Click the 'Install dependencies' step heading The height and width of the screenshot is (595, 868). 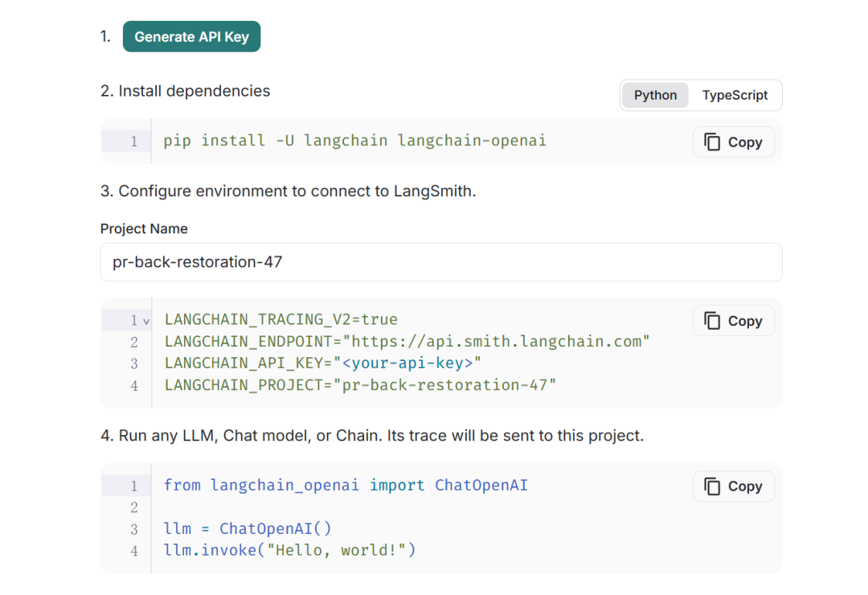[185, 91]
